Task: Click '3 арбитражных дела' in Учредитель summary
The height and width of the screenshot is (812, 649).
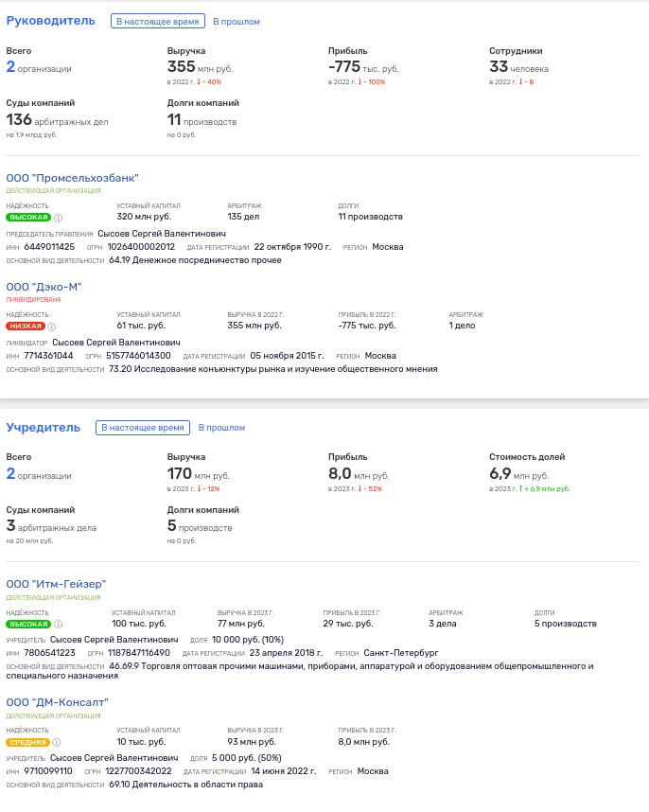Action: pyautogui.click(x=51, y=526)
